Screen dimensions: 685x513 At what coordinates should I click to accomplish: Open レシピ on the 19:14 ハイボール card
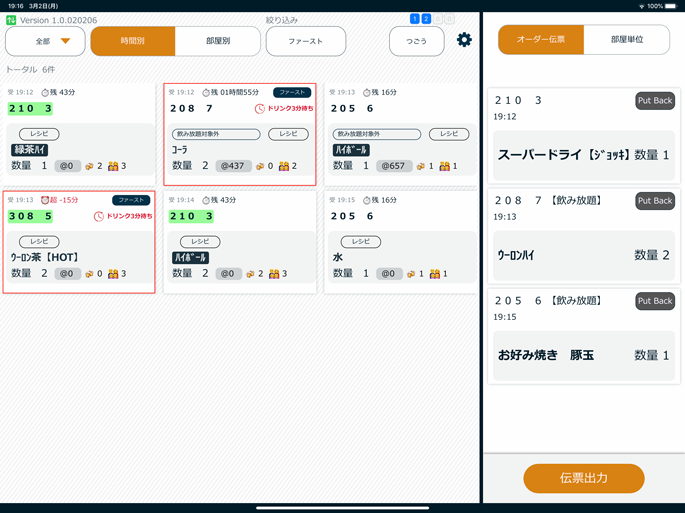click(x=200, y=241)
